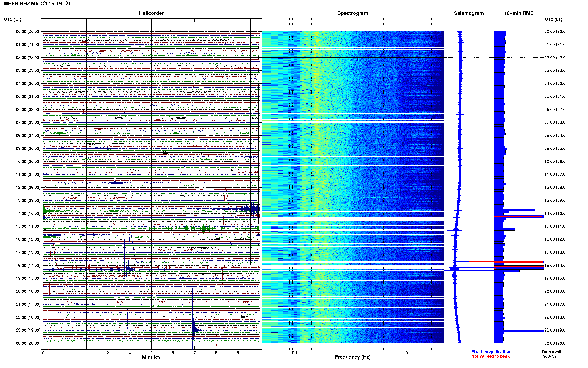Click the 'Seismogram' panel heading

tap(469, 13)
